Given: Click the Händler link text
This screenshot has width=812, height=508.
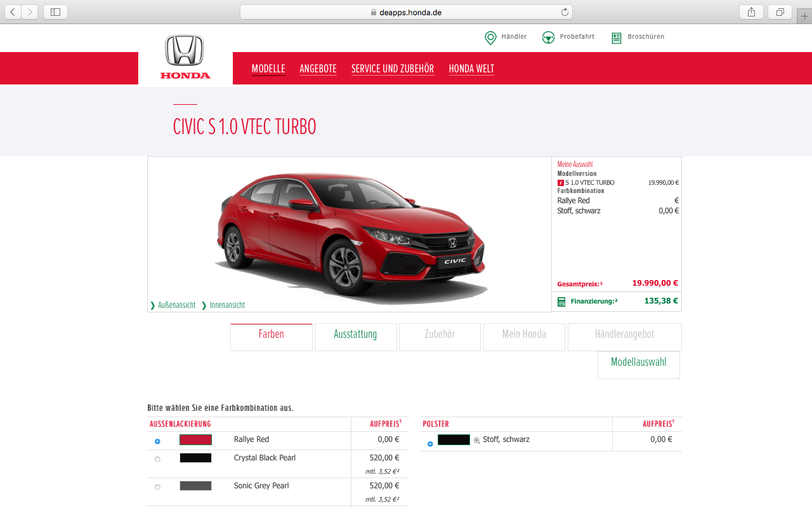Looking at the screenshot, I should 514,37.
